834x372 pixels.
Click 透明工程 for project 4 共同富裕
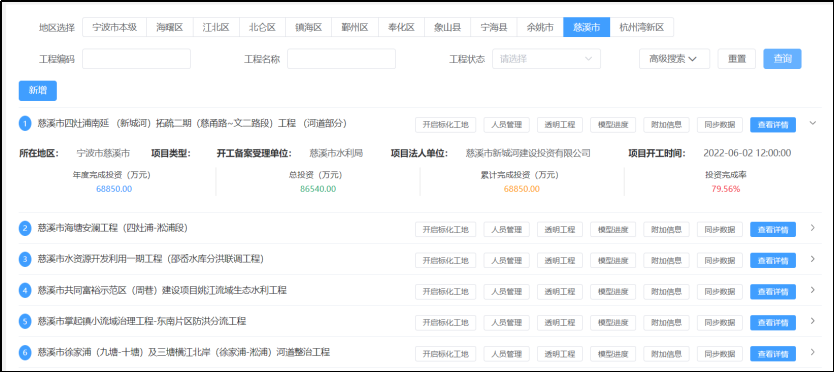coord(560,292)
